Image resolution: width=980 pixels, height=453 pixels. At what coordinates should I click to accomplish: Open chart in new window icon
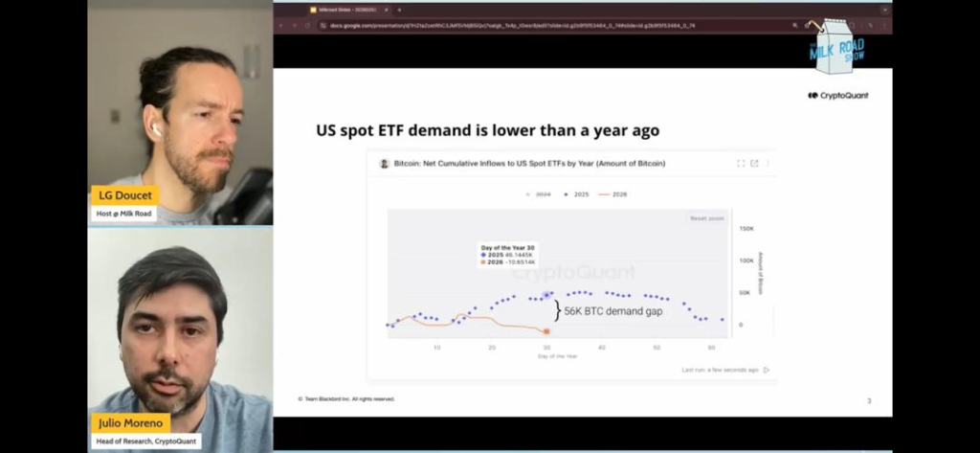(x=754, y=164)
